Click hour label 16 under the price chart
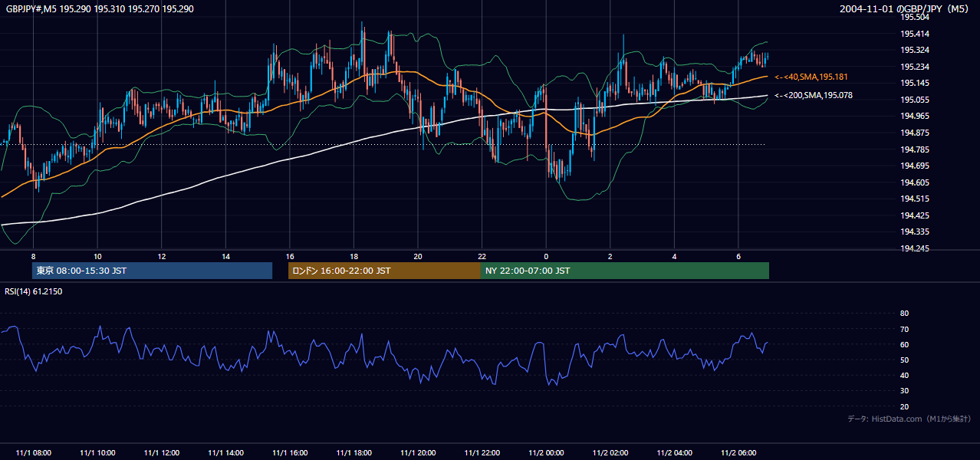The width and height of the screenshot is (980, 460). tap(290, 256)
